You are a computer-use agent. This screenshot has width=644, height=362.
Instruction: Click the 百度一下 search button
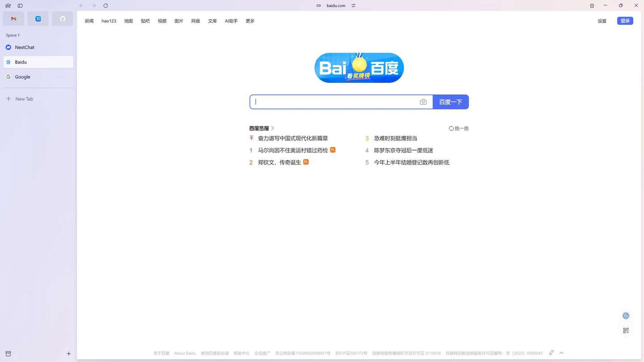(x=451, y=102)
